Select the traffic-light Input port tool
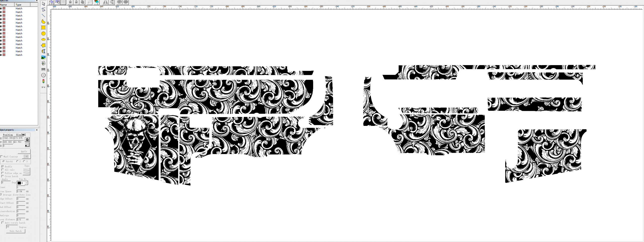Viewport: 644px width, 242px height. (43, 81)
